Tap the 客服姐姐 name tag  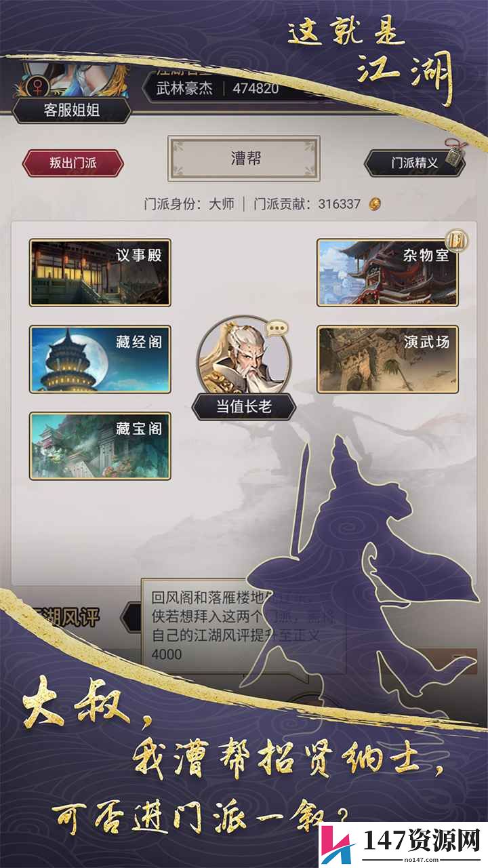click(x=72, y=110)
